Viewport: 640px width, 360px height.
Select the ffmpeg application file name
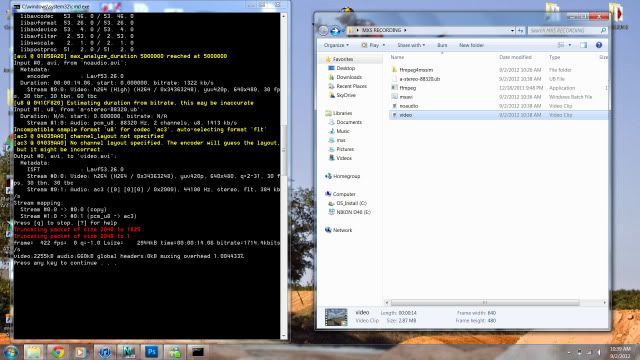pyautogui.click(x=407, y=88)
